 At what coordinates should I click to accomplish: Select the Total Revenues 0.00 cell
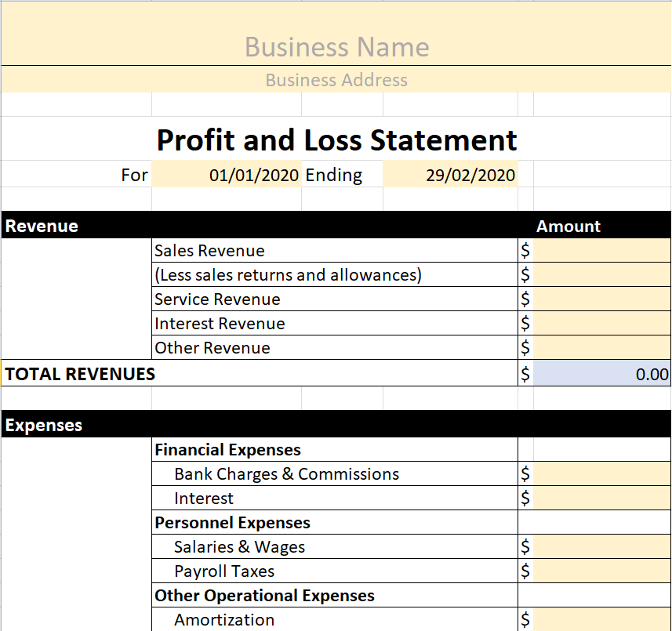click(601, 374)
